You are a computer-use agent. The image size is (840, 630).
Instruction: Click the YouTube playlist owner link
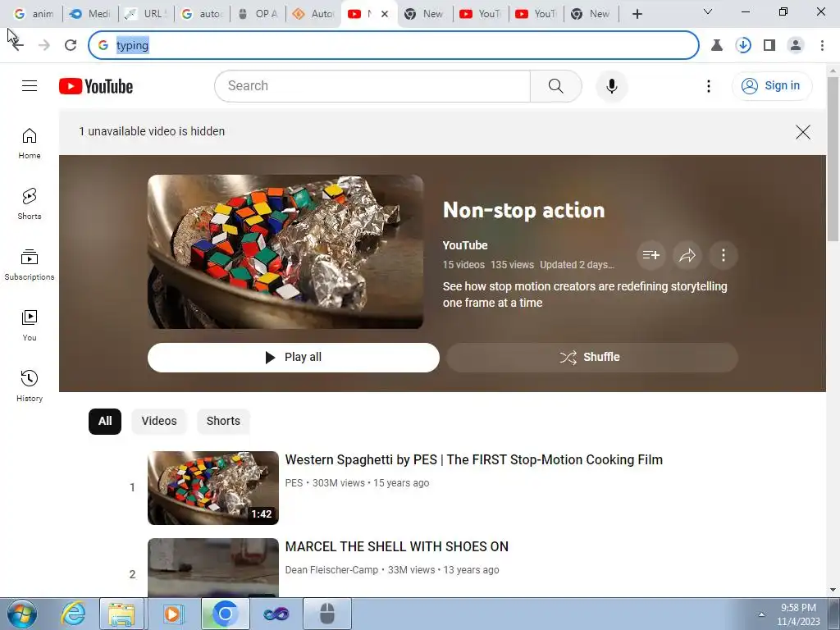[x=465, y=245]
